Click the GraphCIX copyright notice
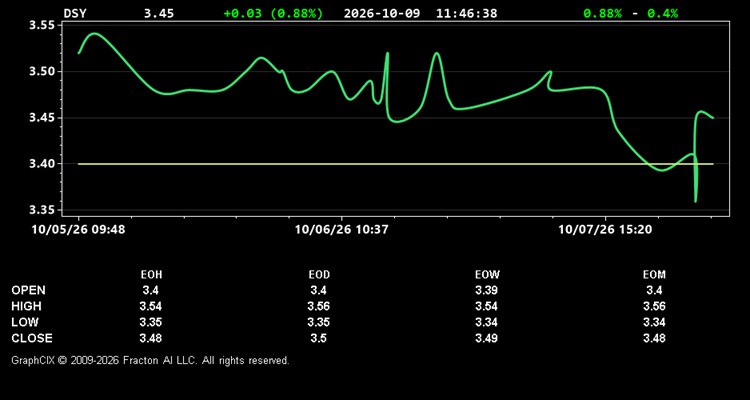 click(x=150, y=360)
